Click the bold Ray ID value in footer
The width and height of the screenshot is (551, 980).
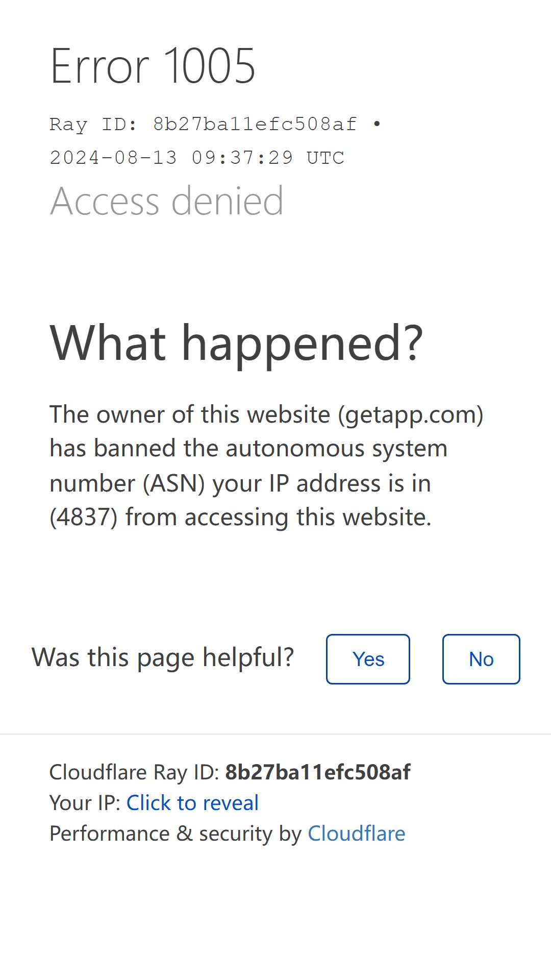(318, 772)
